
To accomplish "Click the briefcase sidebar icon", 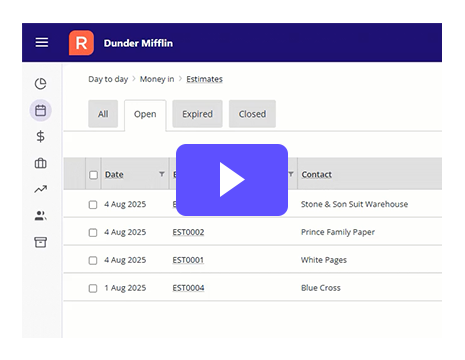I will coord(41,163).
